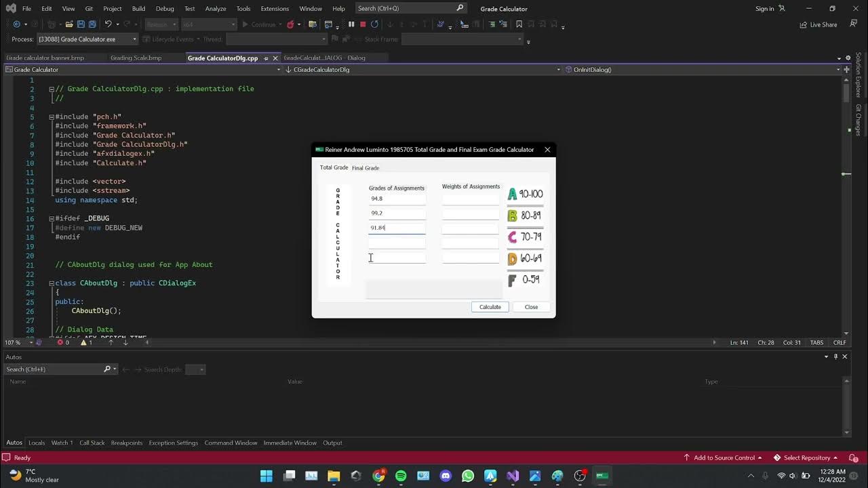Open WhatsApp from the taskbar
Screen dimensions: 868x488
coord(468,476)
